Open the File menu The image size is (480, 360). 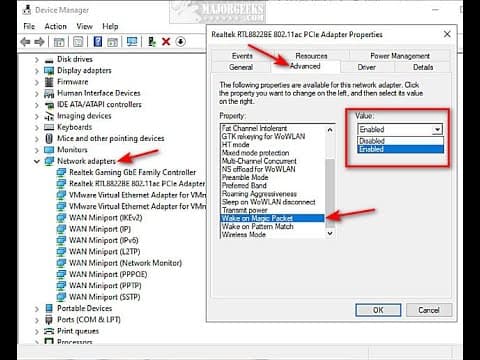click(x=29, y=26)
